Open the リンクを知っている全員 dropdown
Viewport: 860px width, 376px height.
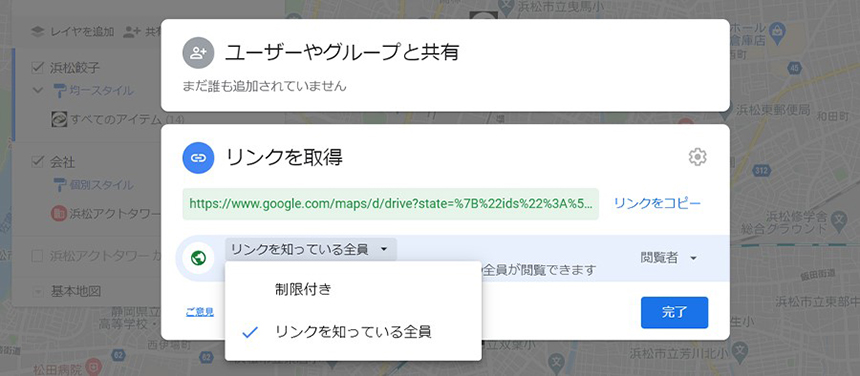click(310, 250)
